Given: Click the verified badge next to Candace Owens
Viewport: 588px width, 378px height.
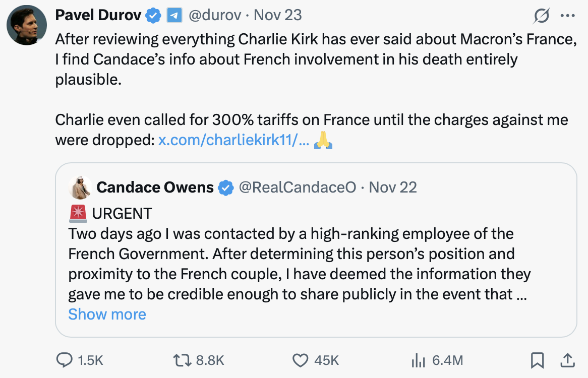Looking at the screenshot, I should [225, 188].
